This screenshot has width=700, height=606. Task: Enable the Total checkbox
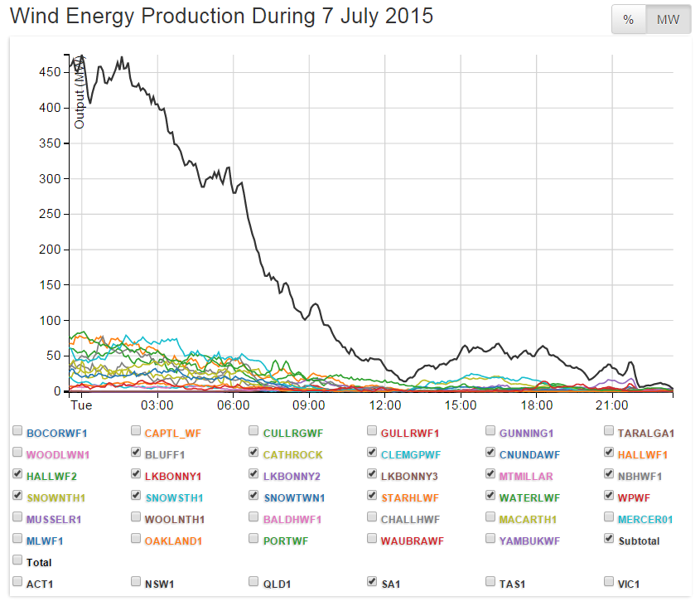pos(17,560)
